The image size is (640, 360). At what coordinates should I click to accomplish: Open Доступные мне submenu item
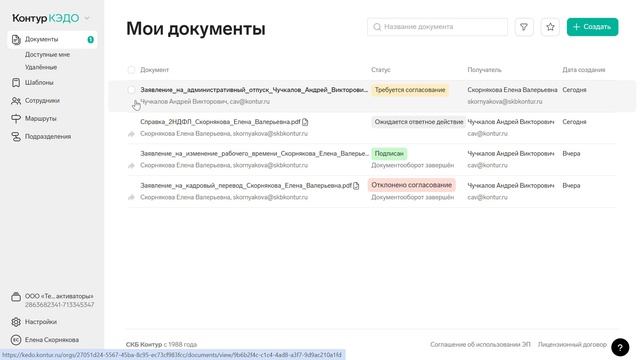pos(47,55)
